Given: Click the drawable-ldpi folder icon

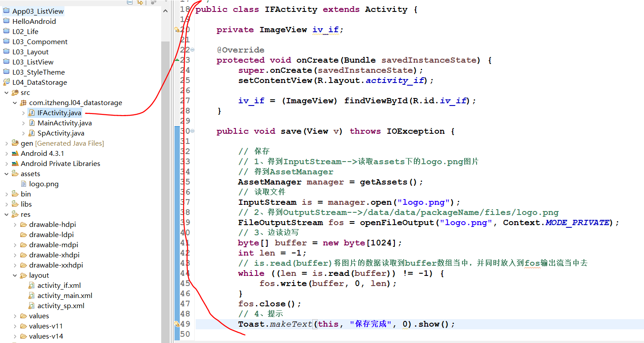Looking at the screenshot, I should [24, 234].
